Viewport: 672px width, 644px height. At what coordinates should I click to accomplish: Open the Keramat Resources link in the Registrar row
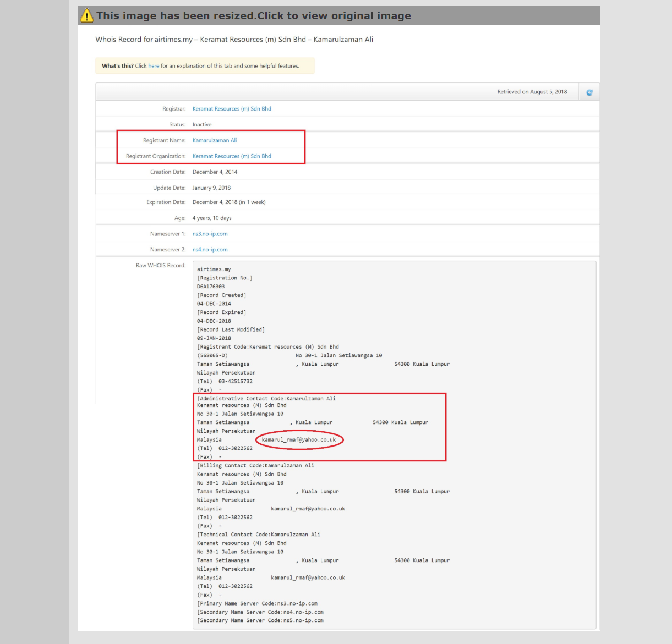[x=232, y=109]
